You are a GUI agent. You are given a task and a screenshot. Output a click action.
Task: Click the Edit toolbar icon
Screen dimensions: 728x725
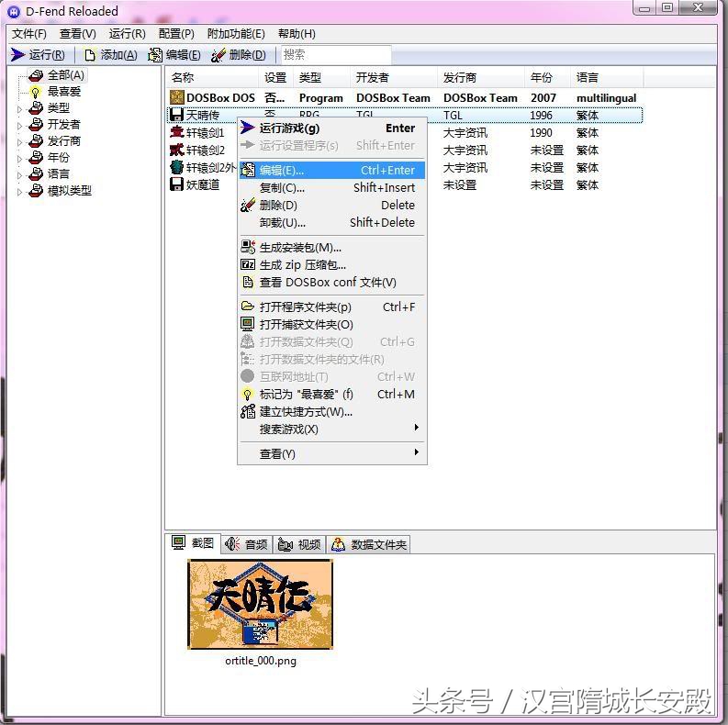click(x=155, y=55)
